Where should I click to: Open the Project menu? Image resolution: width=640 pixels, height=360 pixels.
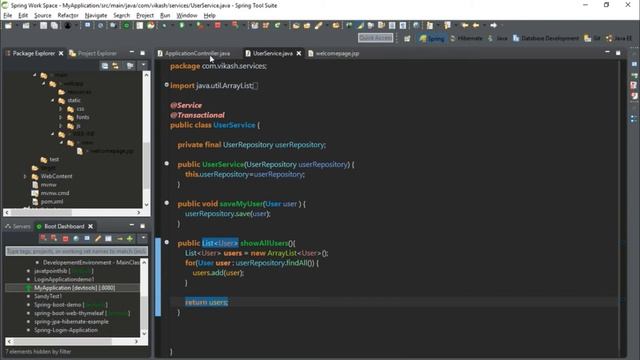pyautogui.click(x=145, y=16)
